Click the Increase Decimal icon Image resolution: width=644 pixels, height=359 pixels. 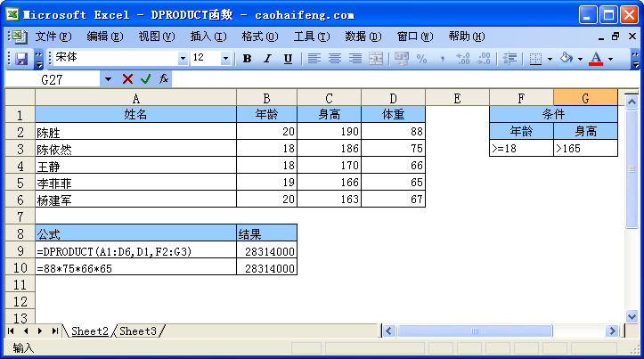coord(462,59)
